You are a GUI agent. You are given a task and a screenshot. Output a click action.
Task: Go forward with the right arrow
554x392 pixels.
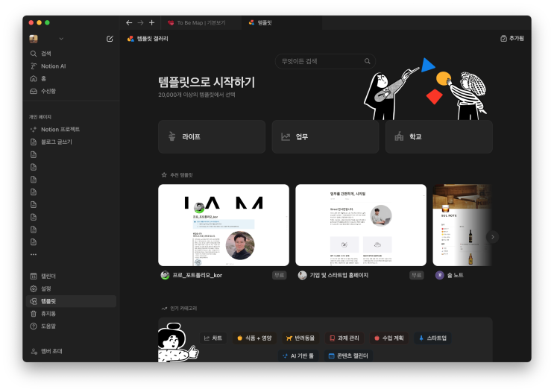pyautogui.click(x=140, y=22)
